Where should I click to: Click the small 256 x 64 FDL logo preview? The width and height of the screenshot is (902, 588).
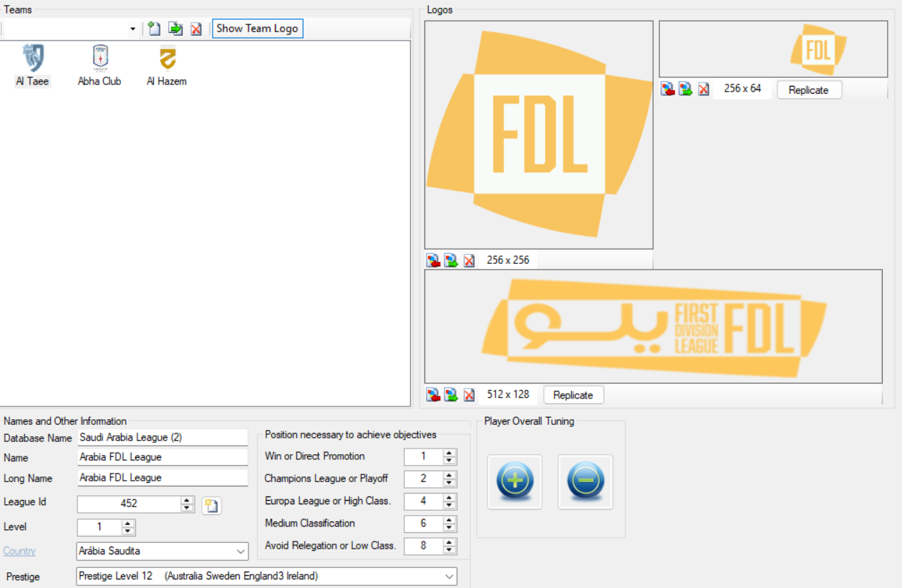(x=773, y=49)
